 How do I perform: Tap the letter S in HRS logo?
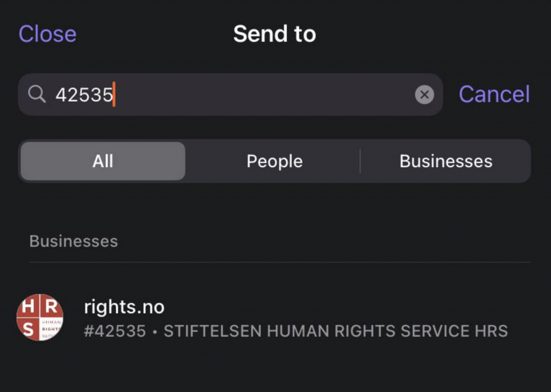(28, 329)
